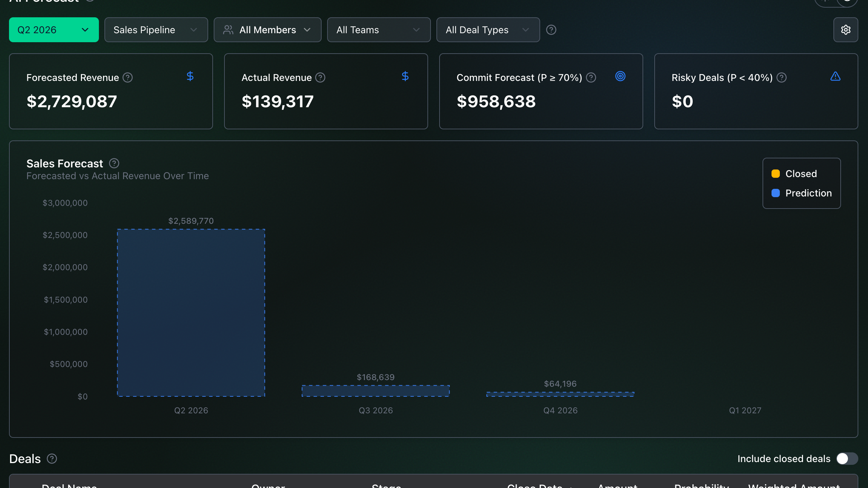Click Commit Forecast help question icon
The width and height of the screenshot is (868, 488).
[591, 77]
